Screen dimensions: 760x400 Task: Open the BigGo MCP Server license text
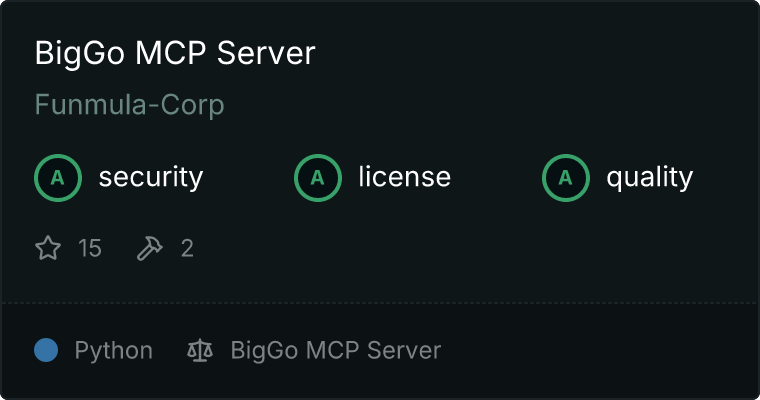[336, 351]
